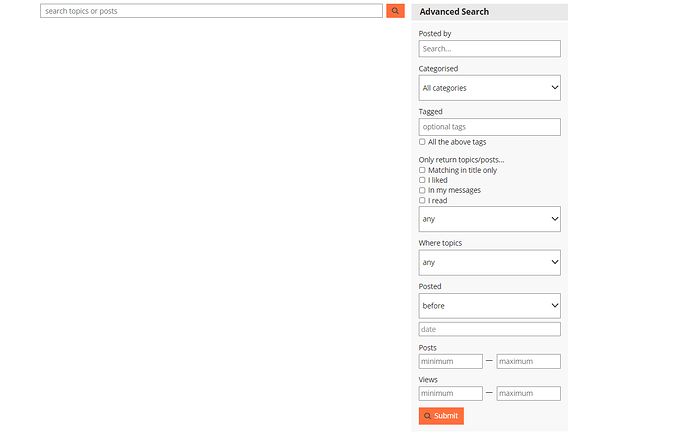Focus the search topics or posts field
The width and height of the screenshot is (690, 443).
coord(211,11)
